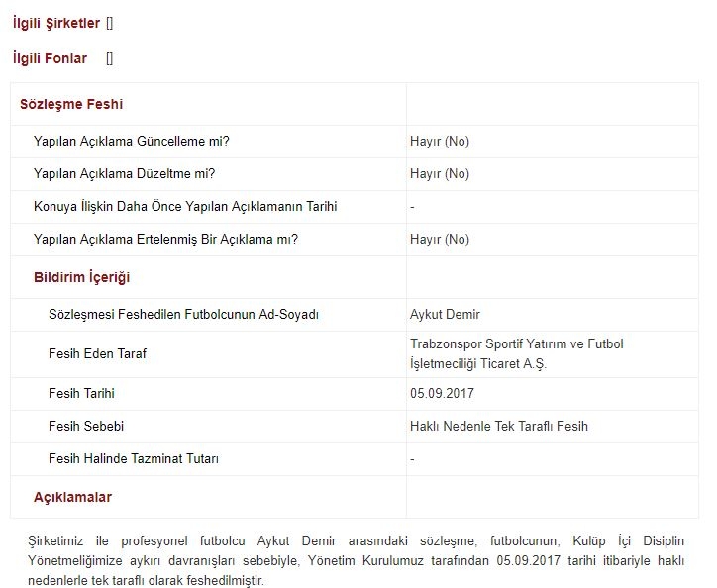Click the Fesih Tarihi date 05.09.2017
Image resolution: width=717 pixels, height=588 pixels.
pos(442,394)
